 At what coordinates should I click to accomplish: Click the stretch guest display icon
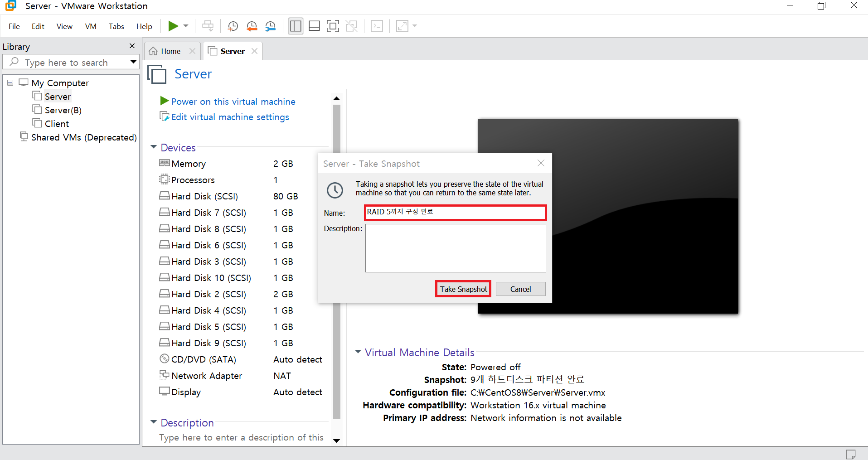tap(402, 26)
